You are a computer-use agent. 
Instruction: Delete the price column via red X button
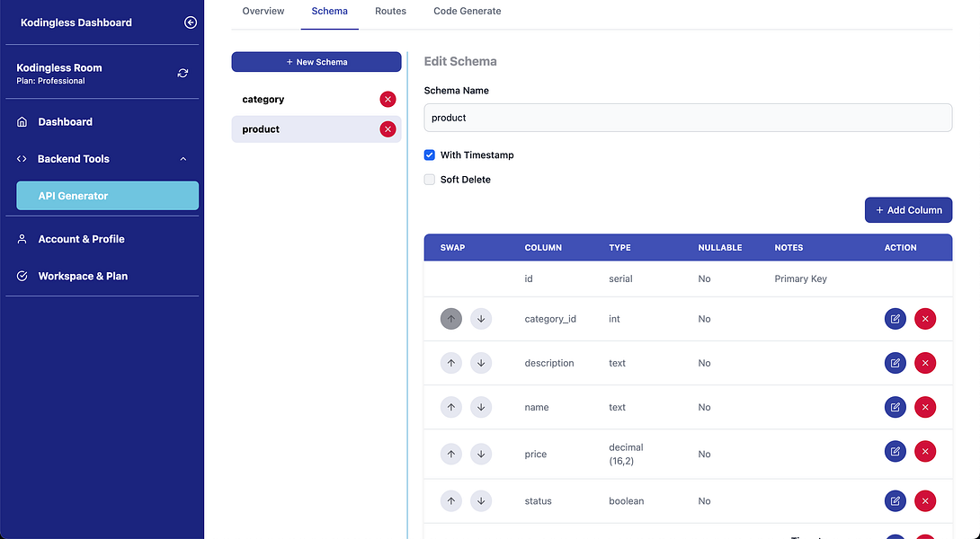pyautogui.click(x=925, y=452)
